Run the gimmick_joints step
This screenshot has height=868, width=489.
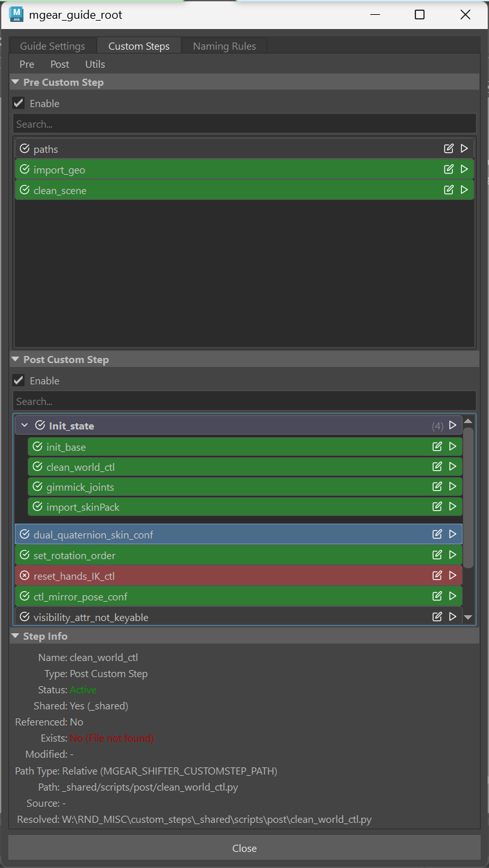(453, 486)
